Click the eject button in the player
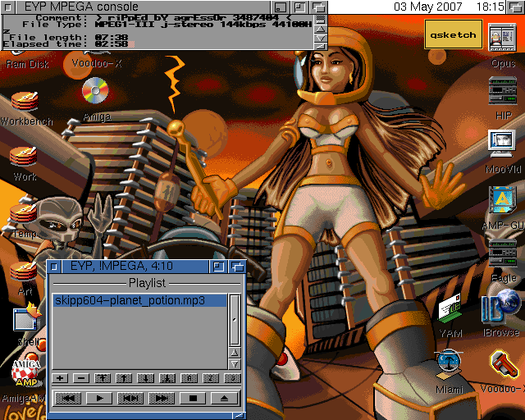This screenshot has width=525, height=420. click(224, 398)
